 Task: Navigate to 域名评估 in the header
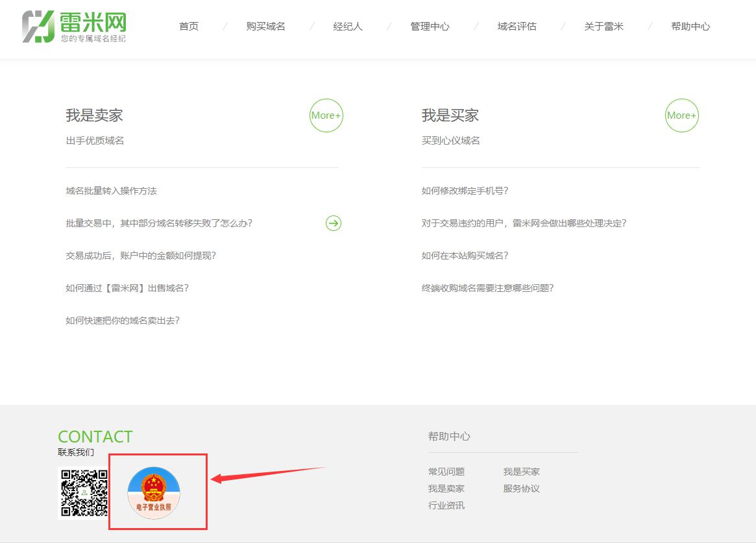click(517, 27)
